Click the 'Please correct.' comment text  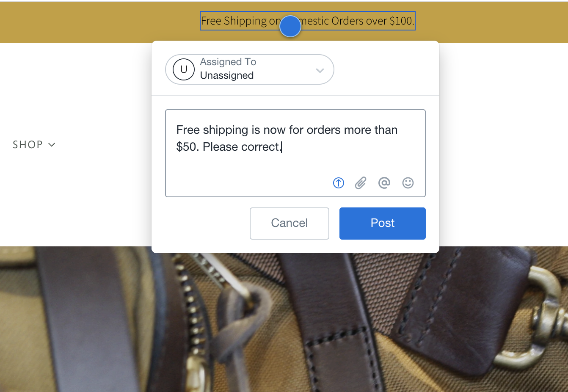coord(242,147)
